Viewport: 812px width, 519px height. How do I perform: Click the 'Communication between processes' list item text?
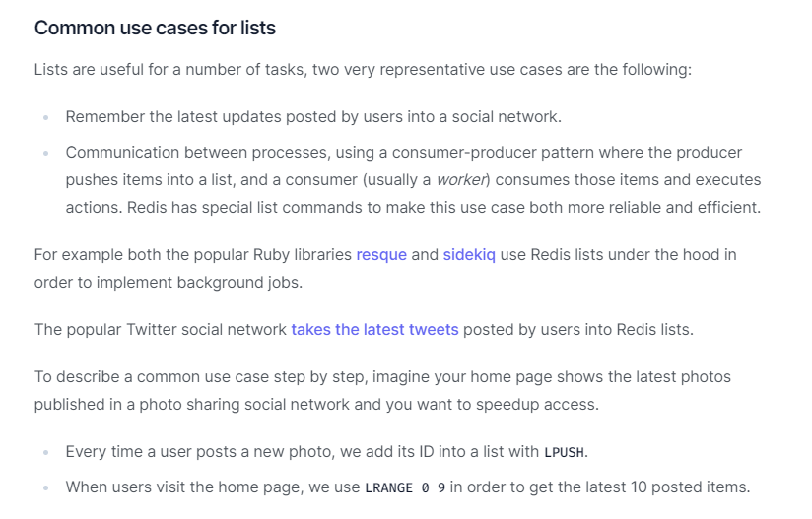tap(404, 153)
